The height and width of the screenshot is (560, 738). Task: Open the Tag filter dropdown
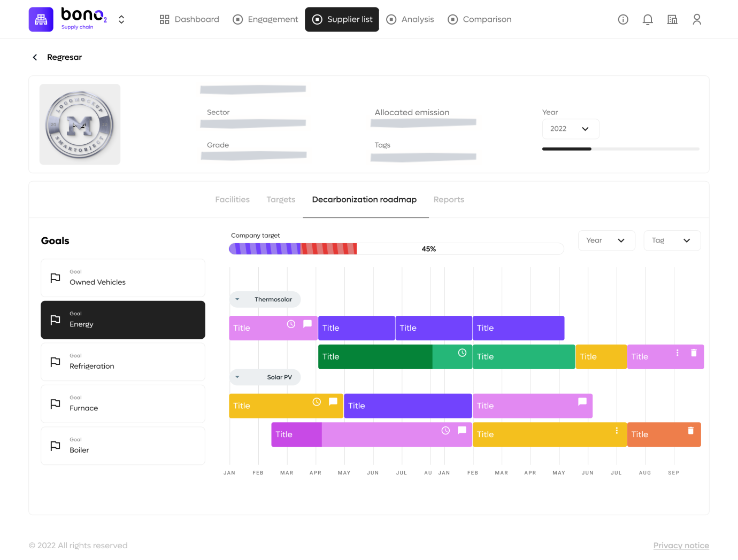pos(672,240)
